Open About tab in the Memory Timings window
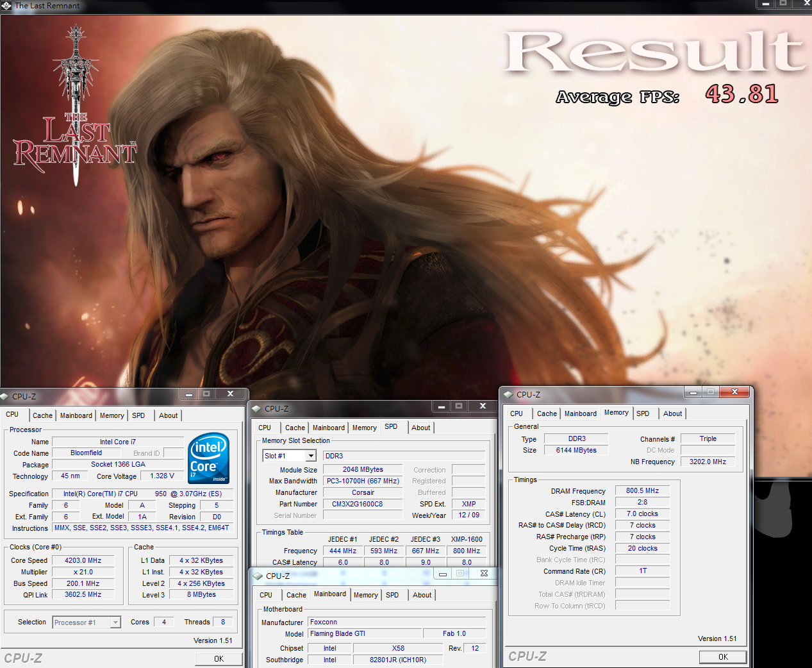The height and width of the screenshot is (668, 812). click(673, 413)
